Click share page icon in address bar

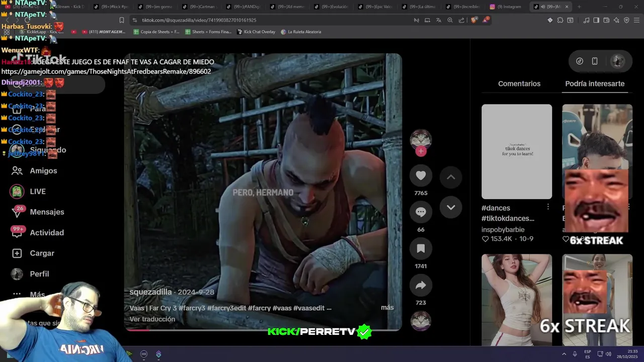point(461,20)
